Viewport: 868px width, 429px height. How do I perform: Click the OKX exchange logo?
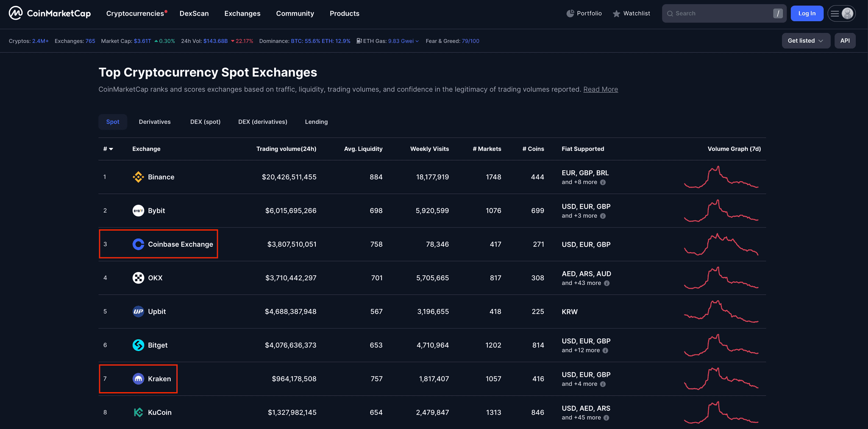(138, 278)
